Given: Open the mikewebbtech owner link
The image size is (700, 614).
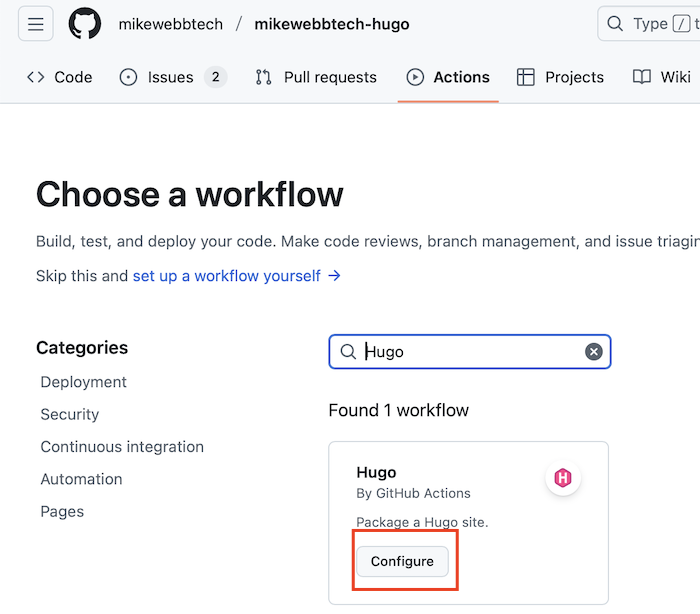Looking at the screenshot, I should point(171,24).
